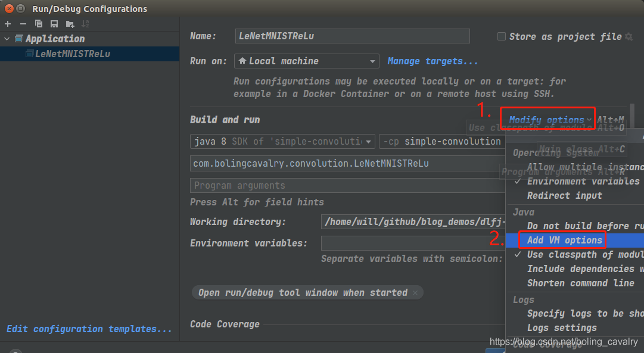The height and width of the screenshot is (353, 644).
Task: Click the Manage targets link
Action: click(433, 61)
